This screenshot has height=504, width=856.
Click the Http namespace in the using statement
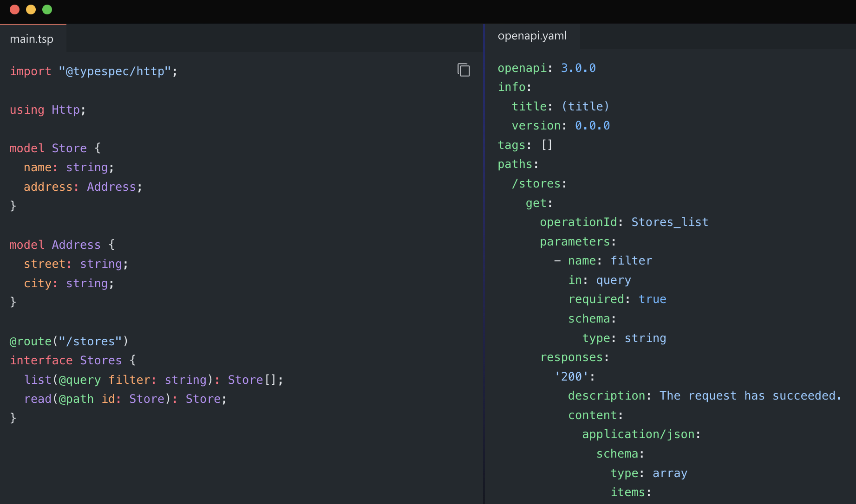point(65,110)
